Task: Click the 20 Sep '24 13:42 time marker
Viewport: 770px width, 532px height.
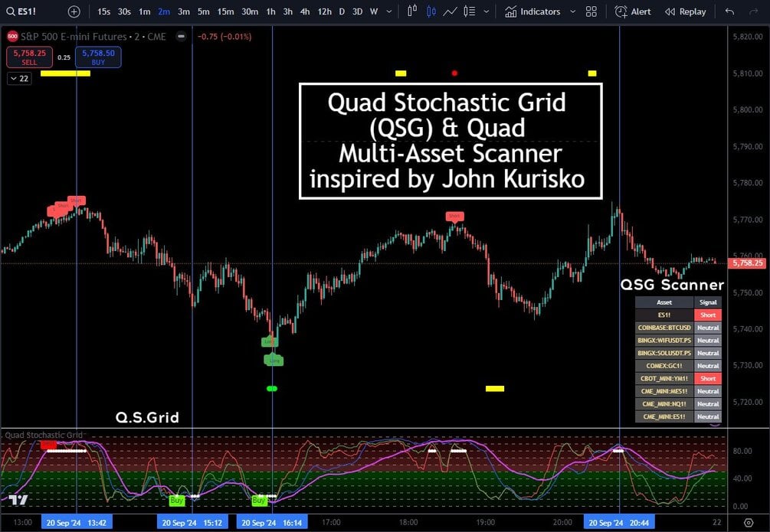Action: tap(77, 523)
